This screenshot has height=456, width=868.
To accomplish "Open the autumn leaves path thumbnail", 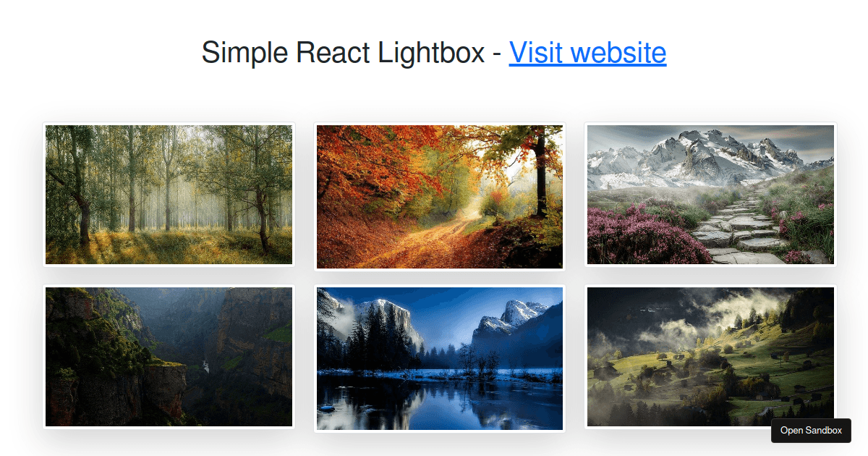I will [x=440, y=197].
